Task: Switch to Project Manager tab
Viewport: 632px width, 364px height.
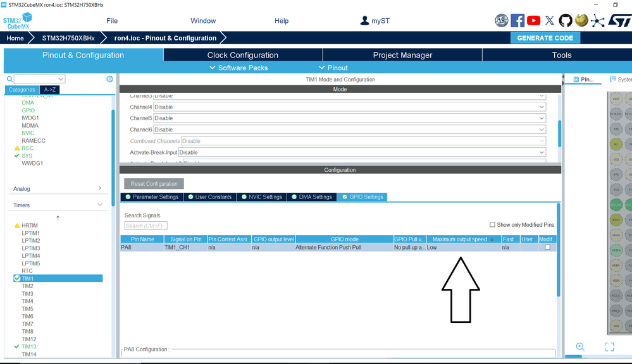Action: [402, 55]
